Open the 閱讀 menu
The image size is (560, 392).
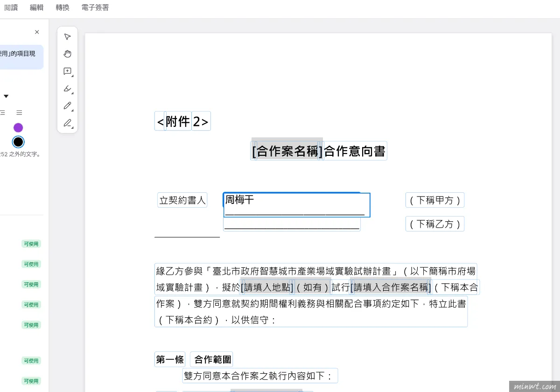11,7
